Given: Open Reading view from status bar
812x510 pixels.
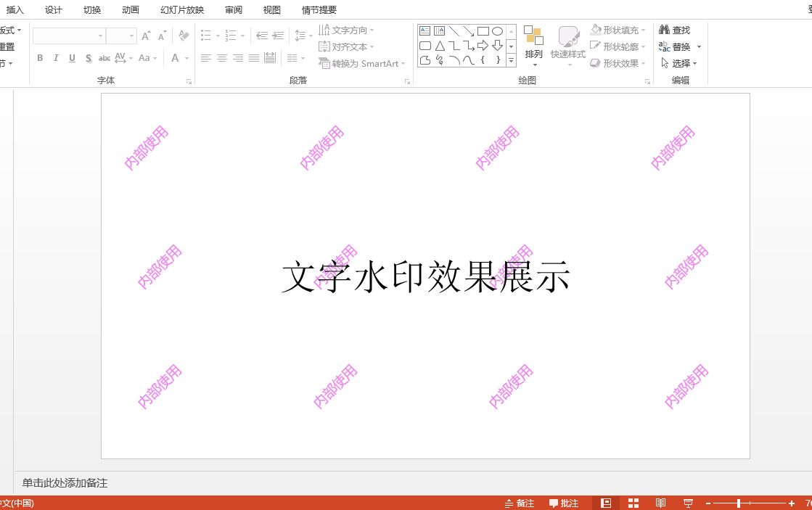Looking at the screenshot, I should 660,503.
